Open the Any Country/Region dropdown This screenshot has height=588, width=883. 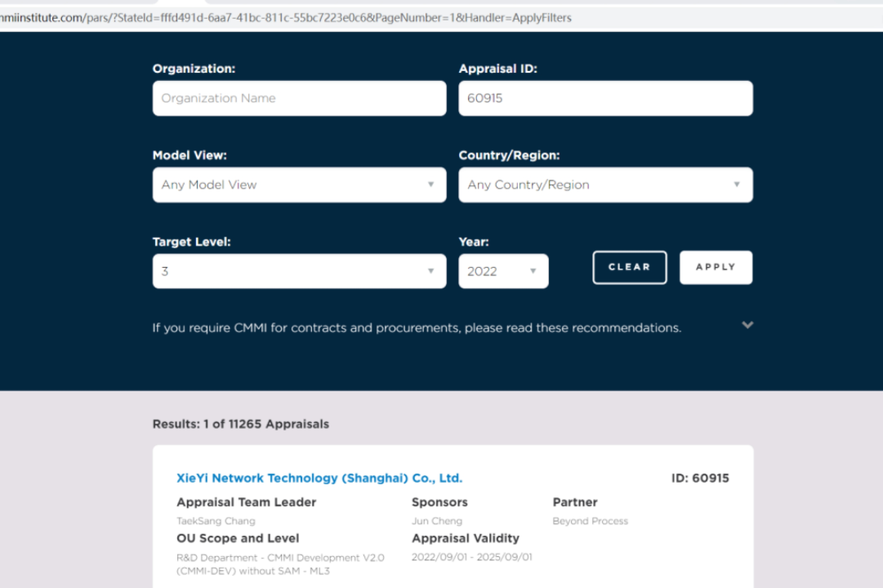point(606,185)
